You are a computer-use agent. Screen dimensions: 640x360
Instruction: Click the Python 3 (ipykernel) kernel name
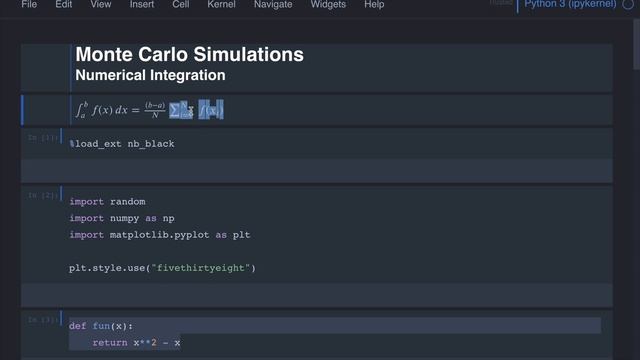coord(570,4)
